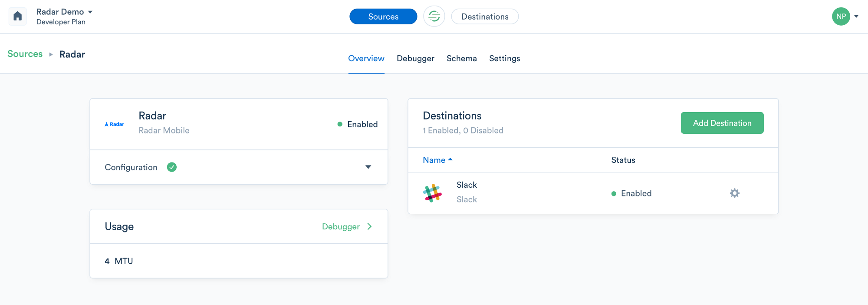Go back to Sources via breadcrumb
Viewport: 868px width, 305px height.
(x=25, y=54)
